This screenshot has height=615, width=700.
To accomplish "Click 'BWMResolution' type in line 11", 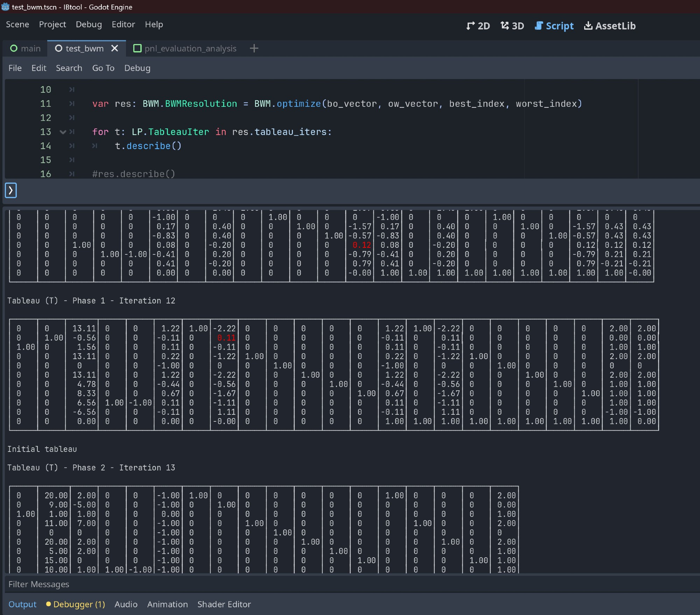I will pos(201,104).
